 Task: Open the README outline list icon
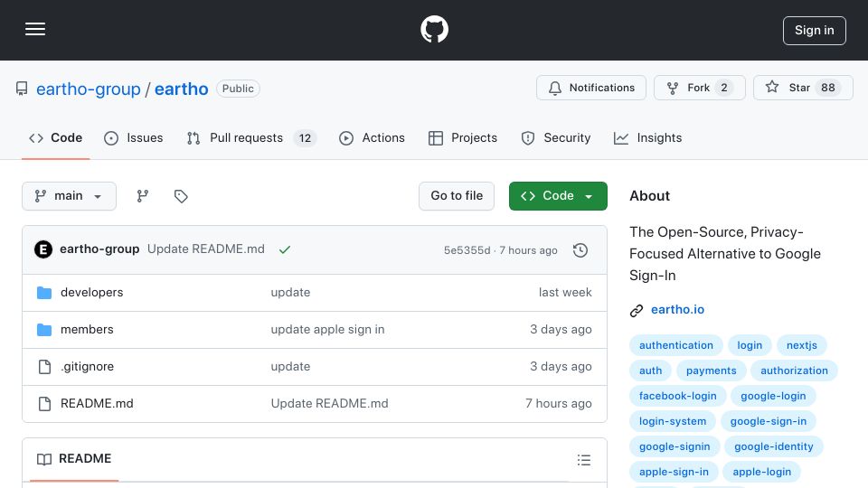click(584, 460)
